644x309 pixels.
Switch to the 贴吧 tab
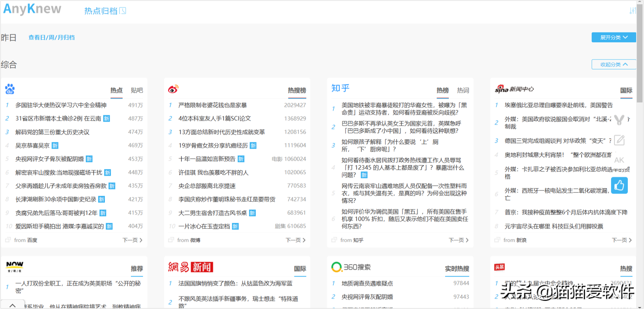[x=137, y=90]
